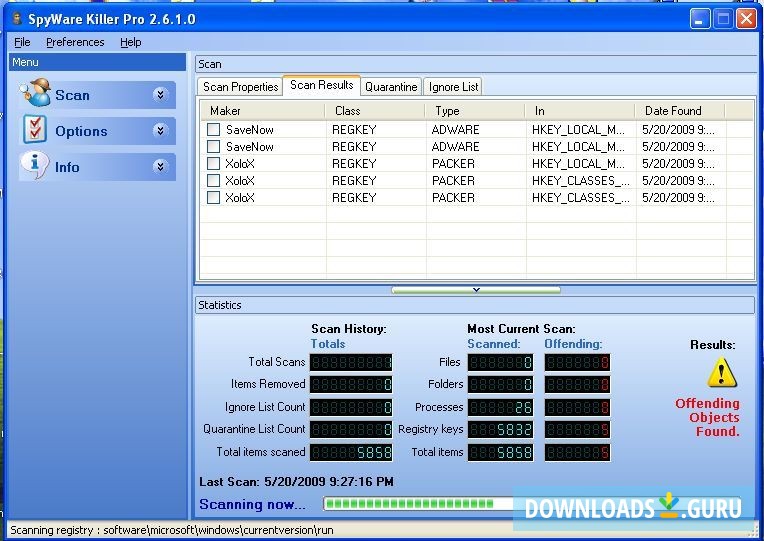This screenshot has height=541, width=764.
Task: Open the Help menu
Action: pyautogui.click(x=131, y=42)
